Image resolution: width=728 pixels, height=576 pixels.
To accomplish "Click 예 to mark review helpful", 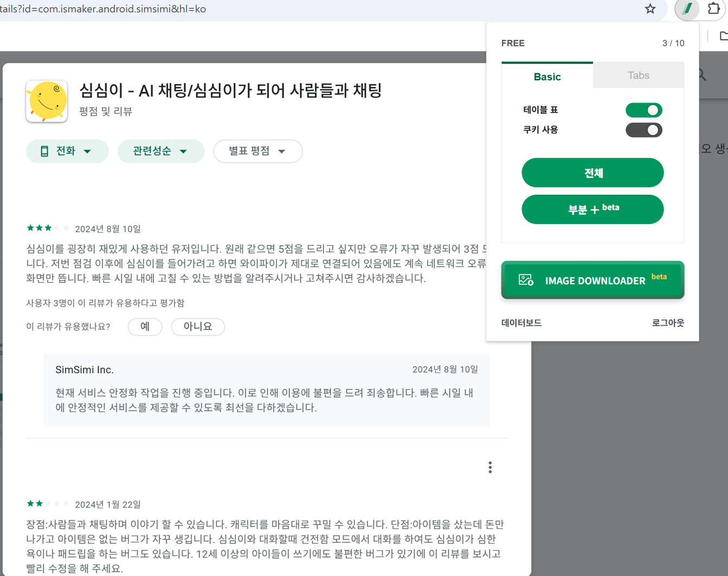I will [145, 327].
